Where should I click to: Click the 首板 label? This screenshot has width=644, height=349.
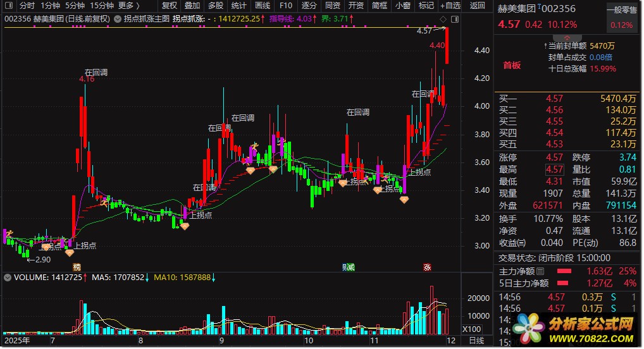pyautogui.click(x=512, y=65)
